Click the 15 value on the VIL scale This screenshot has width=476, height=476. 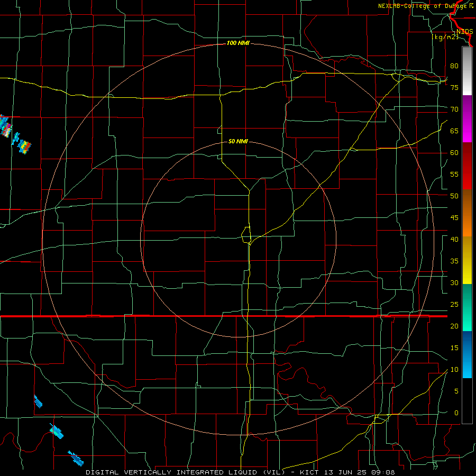454,348
